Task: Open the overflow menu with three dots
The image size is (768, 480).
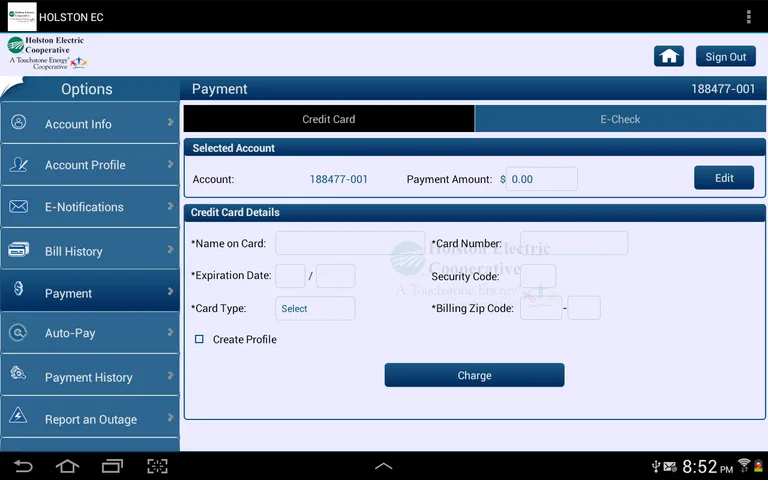Action: (x=748, y=17)
